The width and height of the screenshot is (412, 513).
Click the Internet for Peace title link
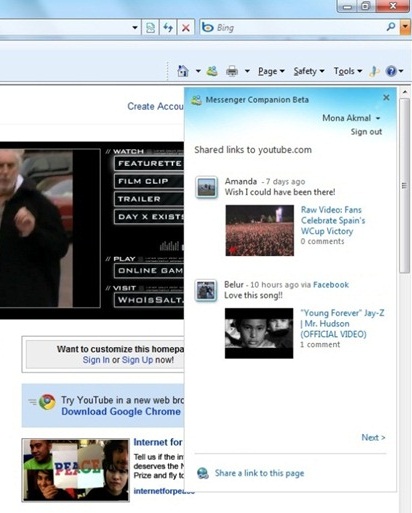[x=158, y=442]
